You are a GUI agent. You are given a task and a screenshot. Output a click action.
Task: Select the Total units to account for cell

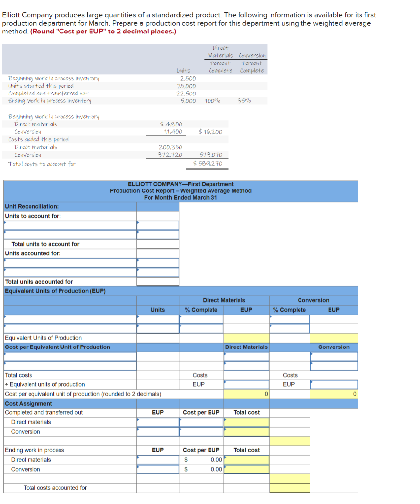point(157,244)
